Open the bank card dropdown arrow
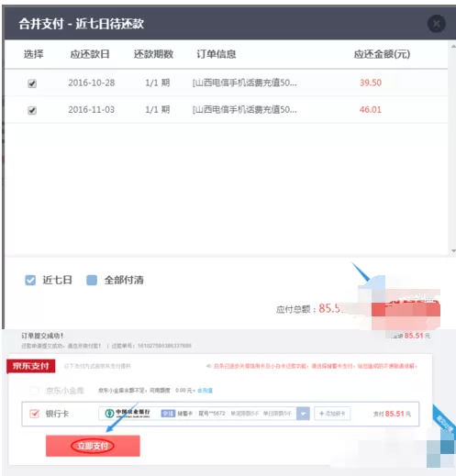 click(x=303, y=414)
